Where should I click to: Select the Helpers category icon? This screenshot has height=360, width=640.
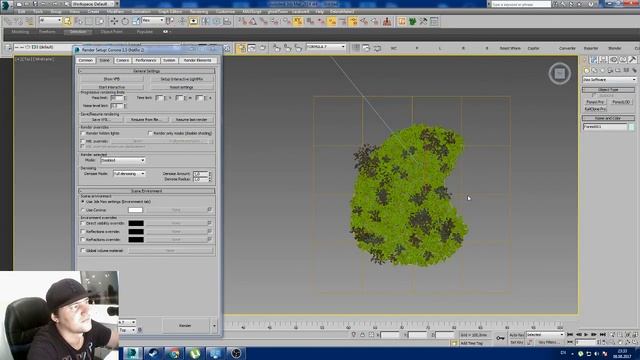coord(618,70)
